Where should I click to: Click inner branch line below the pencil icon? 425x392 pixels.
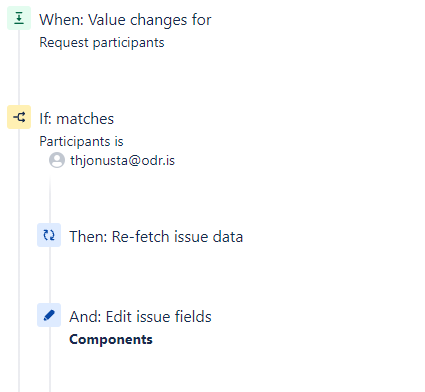(x=50, y=359)
